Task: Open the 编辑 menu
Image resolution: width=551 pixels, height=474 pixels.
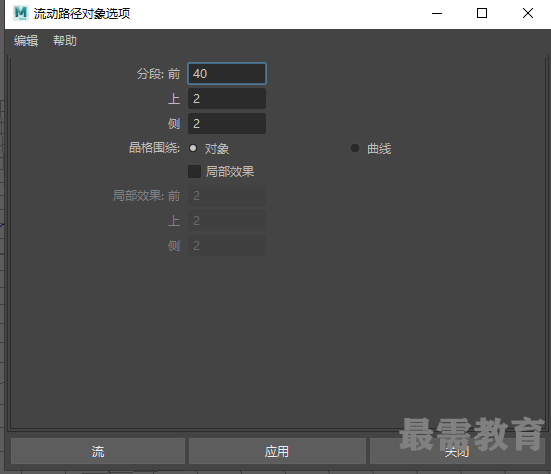Action: pyautogui.click(x=26, y=41)
